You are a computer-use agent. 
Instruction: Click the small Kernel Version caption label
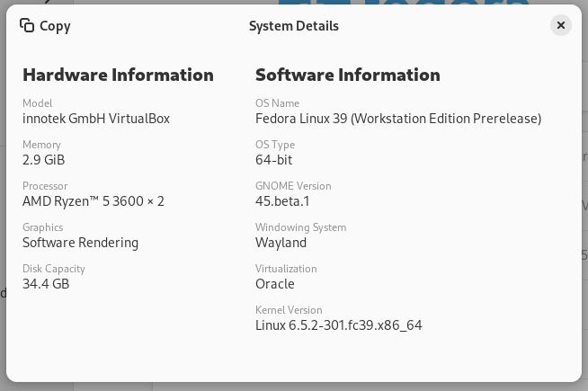pyautogui.click(x=289, y=310)
